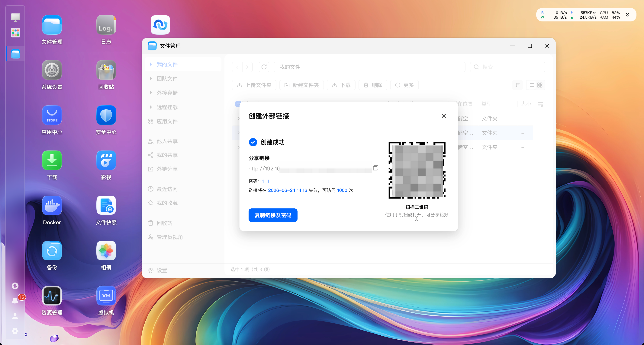Open the user account icon in dock
Image resolution: width=644 pixels, height=345 pixels.
[15, 316]
